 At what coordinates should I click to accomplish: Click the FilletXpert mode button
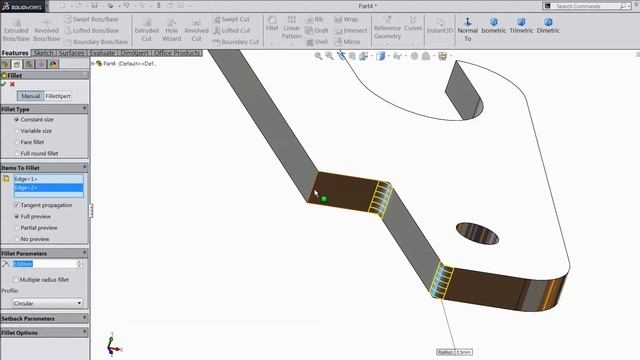pyautogui.click(x=58, y=96)
